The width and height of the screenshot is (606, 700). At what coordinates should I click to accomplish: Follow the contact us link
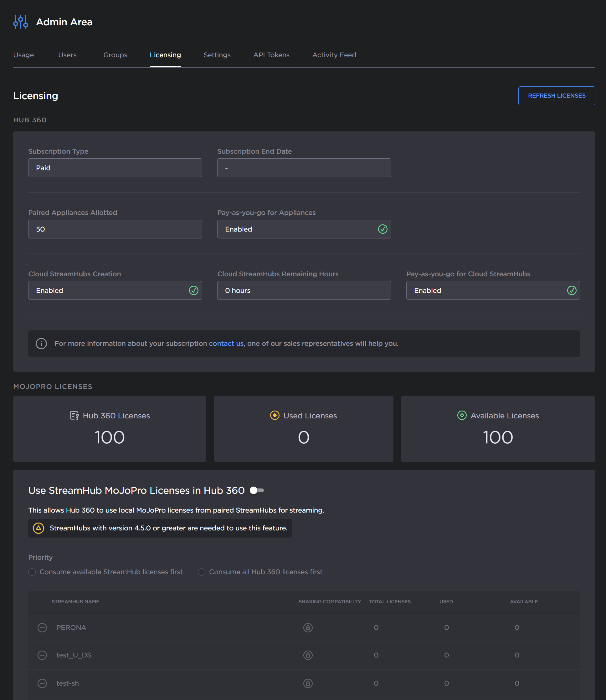(x=226, y=343)
